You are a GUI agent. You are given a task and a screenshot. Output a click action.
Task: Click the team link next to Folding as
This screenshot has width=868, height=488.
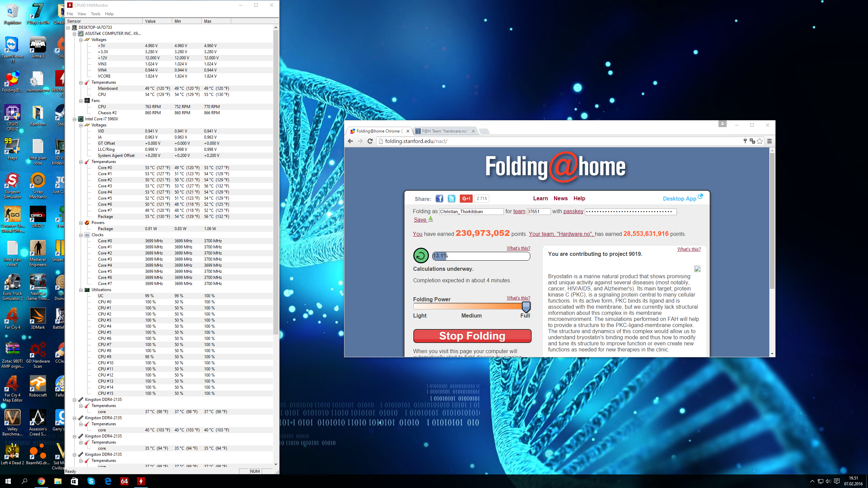click(x=519, y=211)
